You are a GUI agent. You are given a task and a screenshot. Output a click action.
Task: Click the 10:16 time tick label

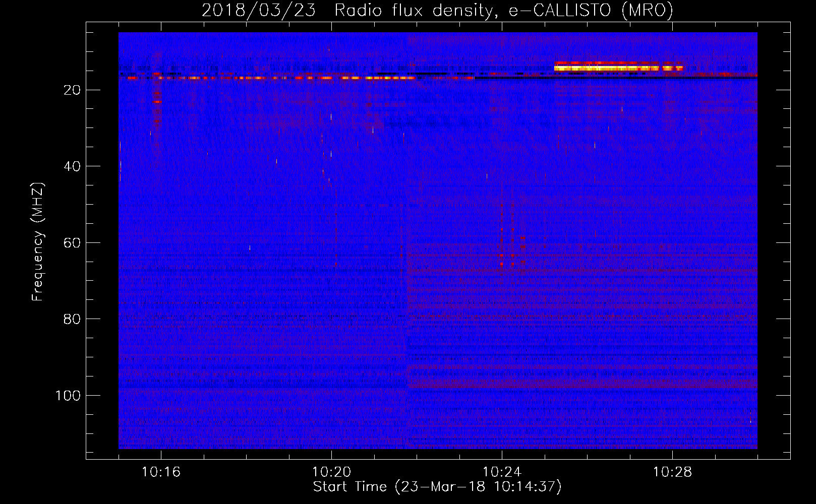(161, 472)
